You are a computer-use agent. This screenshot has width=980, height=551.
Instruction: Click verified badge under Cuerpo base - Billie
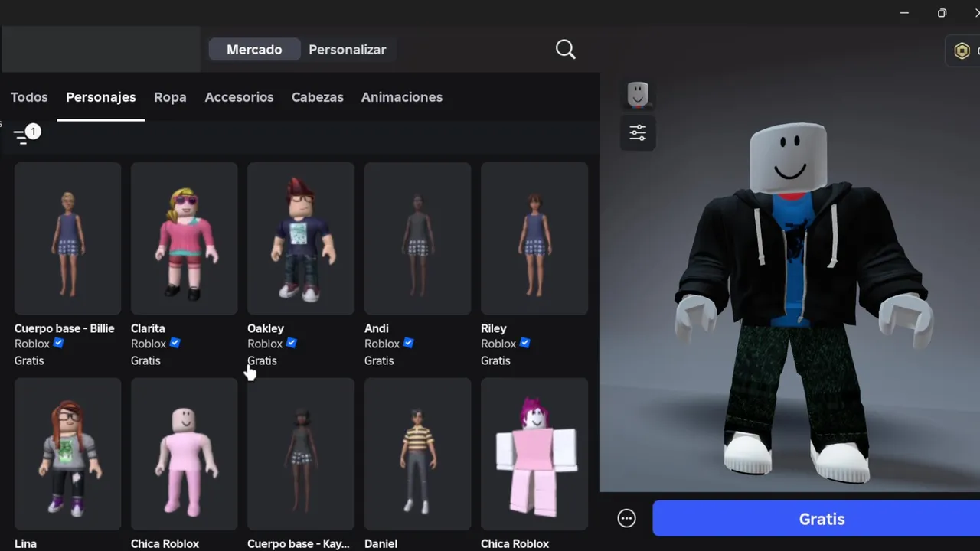(x=59, y=344)
